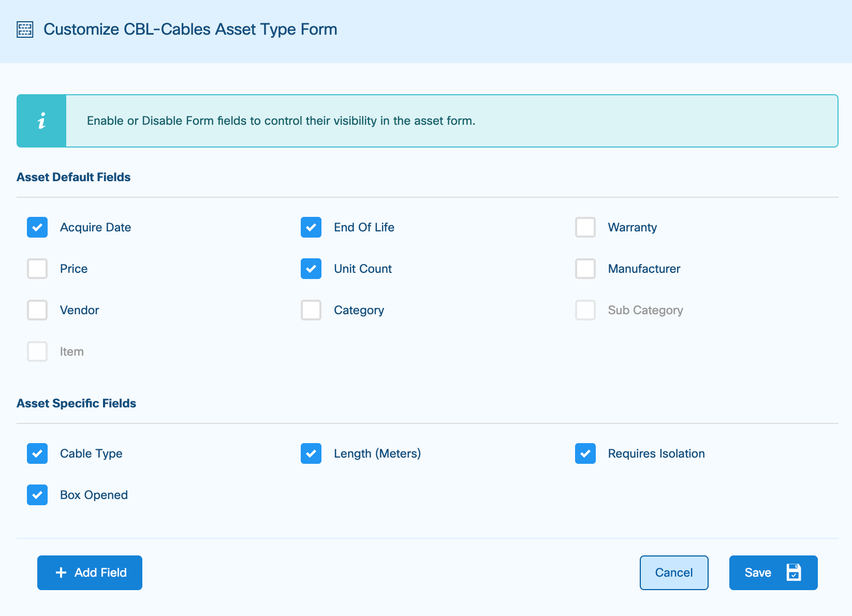Cancel the form customization
The width and height of the screenshot is (852, 616).
click(x=673, y=573)
